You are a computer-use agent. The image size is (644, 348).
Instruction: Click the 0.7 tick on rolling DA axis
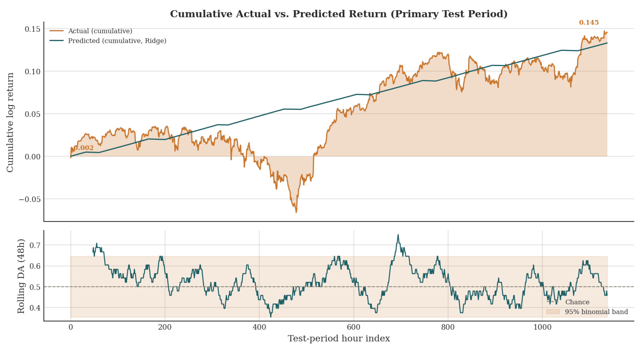(35, 245)
